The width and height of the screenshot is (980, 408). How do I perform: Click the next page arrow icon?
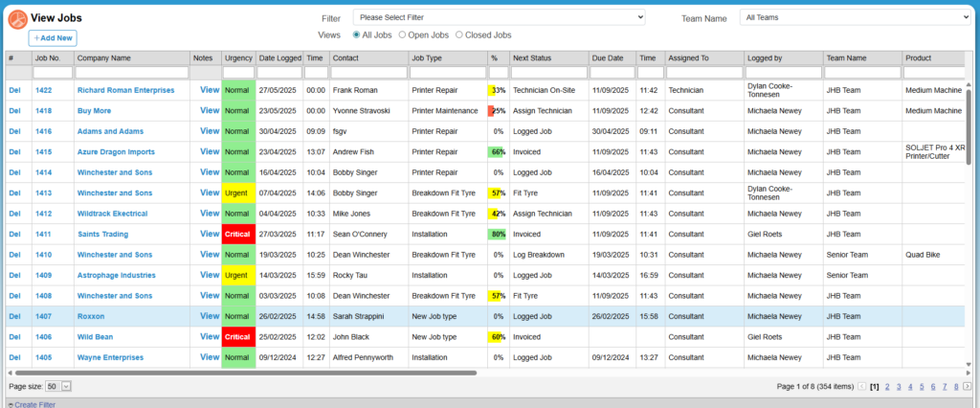tap(967, 387)
